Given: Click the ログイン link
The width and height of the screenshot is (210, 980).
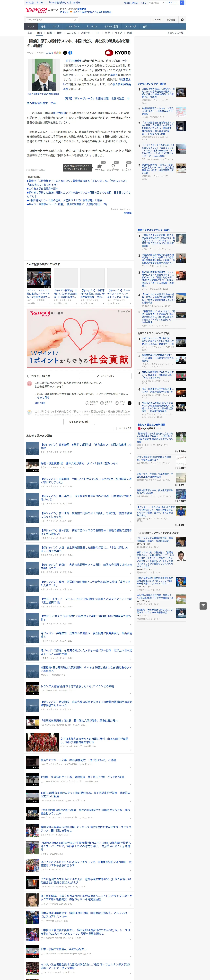Looking at the screenshot, I should tap(64, 12).
